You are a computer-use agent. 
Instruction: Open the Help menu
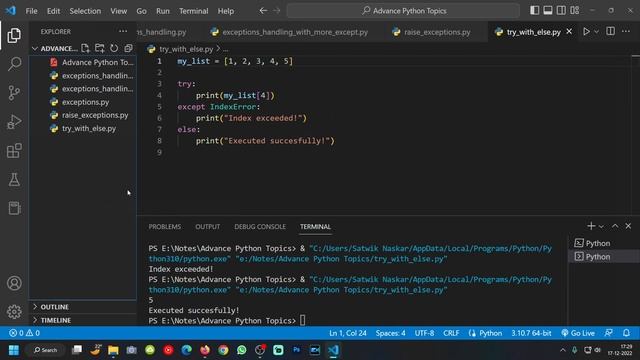point(226,11)
